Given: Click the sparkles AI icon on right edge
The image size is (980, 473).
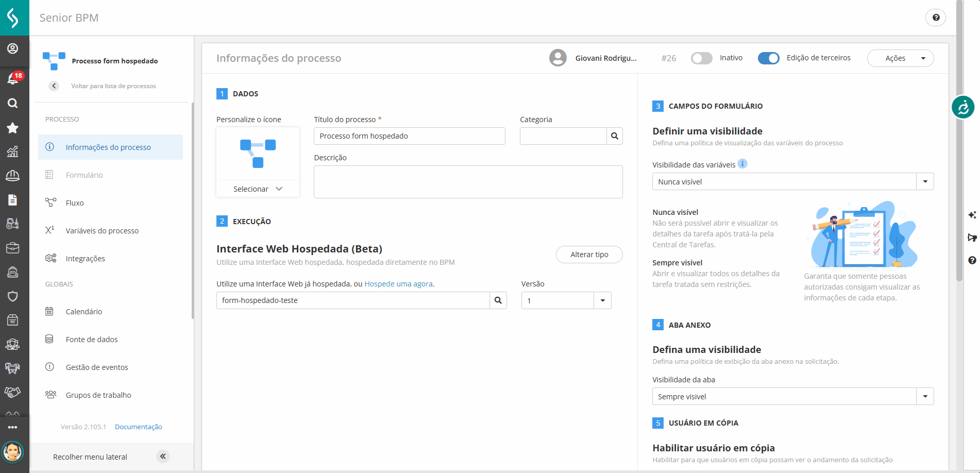Looking at the screenshot, I should (x=972, y=215).
